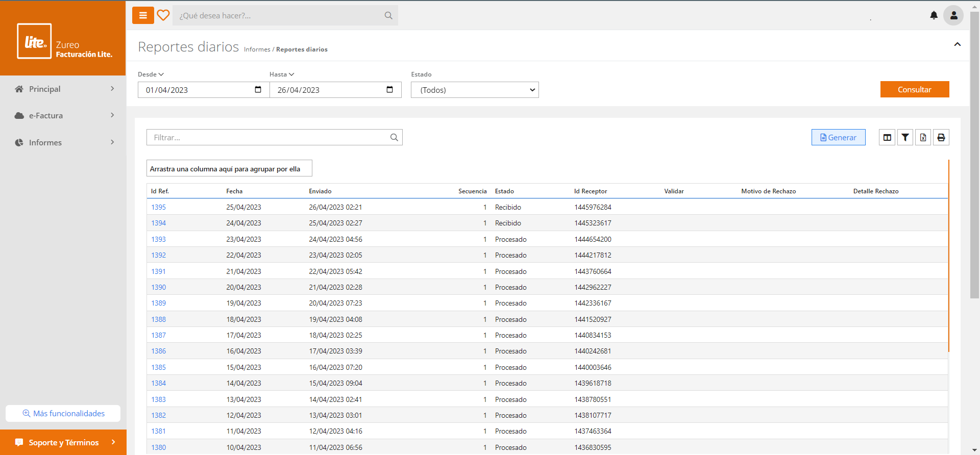Open the Estado dropdown

475,90
